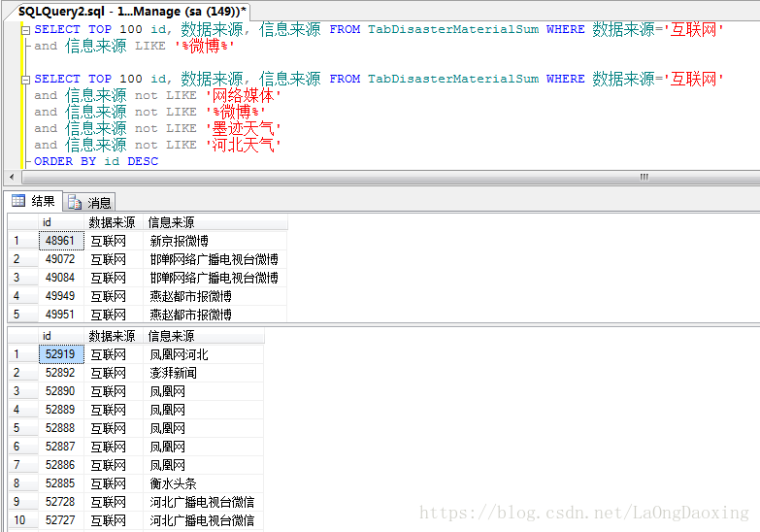Screen dimensions: 760x532
Task: Click 互联网 cell in row 52919
Action: tap(114, 354)
